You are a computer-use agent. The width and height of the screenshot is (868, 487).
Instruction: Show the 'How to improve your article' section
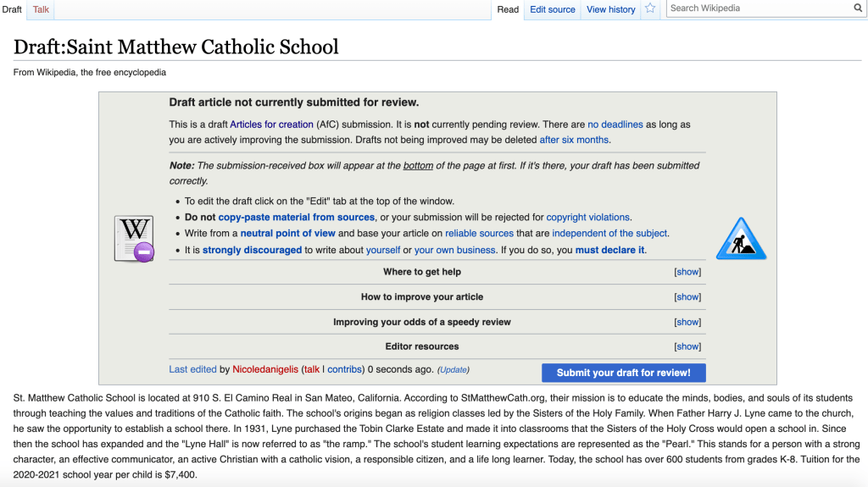(x=687, y=297)
